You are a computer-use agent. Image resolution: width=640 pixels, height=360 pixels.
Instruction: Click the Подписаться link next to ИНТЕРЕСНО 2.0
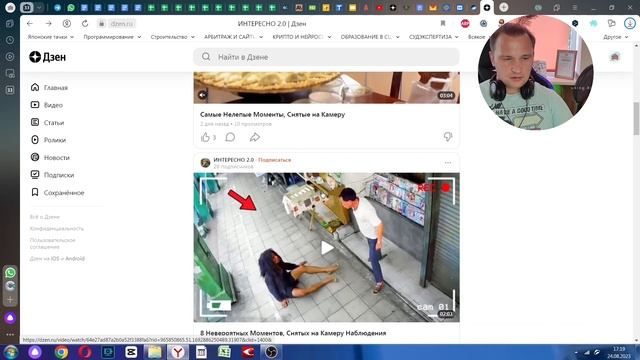tap(275, 160)
